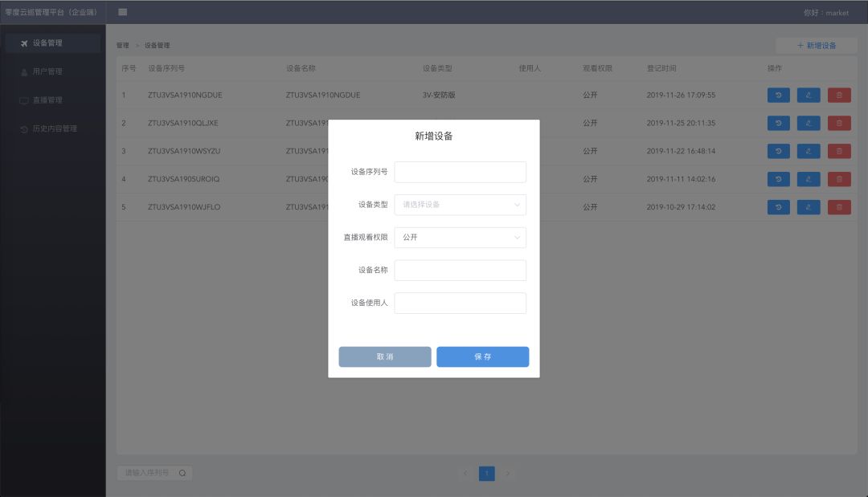Focus the 设备序列号 input field
Viewport: 868px width, 497px height.
pyautogui.click(x=460, y=172)
